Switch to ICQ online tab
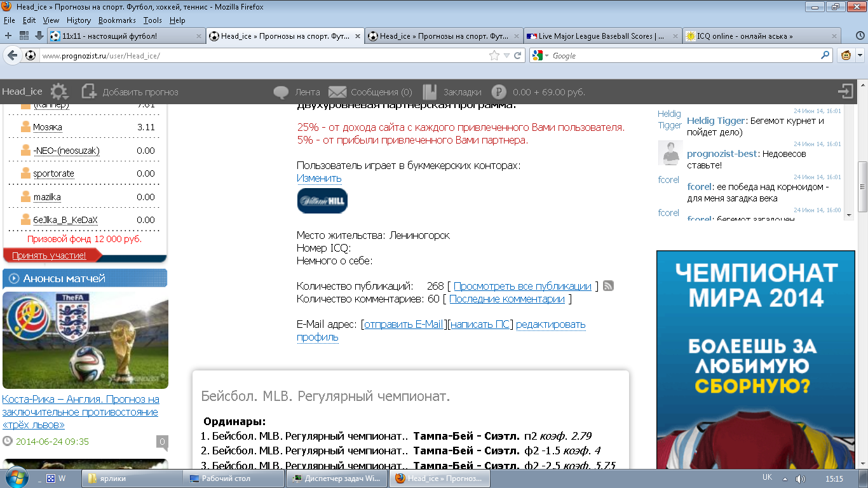 pyautogui.click(x=761, y=36)
